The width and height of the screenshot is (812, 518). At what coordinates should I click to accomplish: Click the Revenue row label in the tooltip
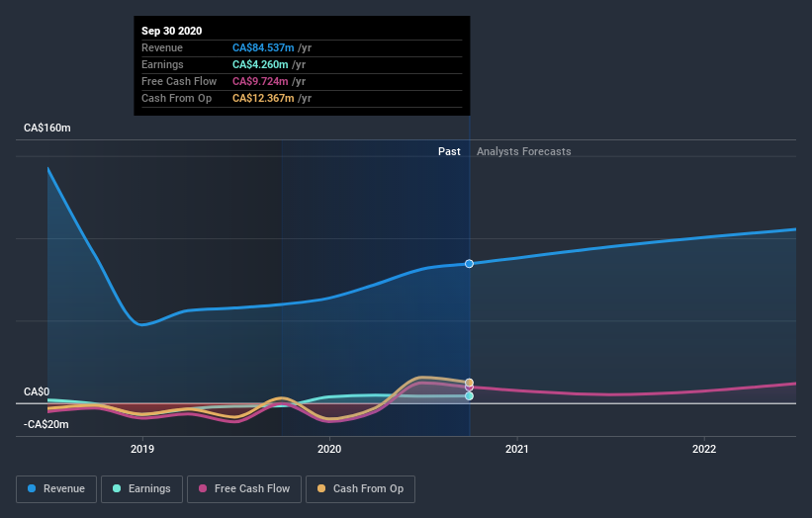click(x=162, y=48)
